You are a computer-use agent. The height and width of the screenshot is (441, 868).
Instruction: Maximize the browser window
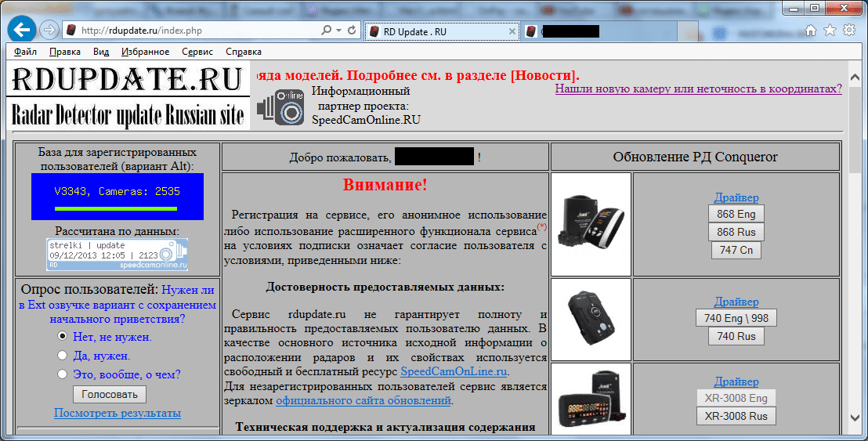point(814,7)
